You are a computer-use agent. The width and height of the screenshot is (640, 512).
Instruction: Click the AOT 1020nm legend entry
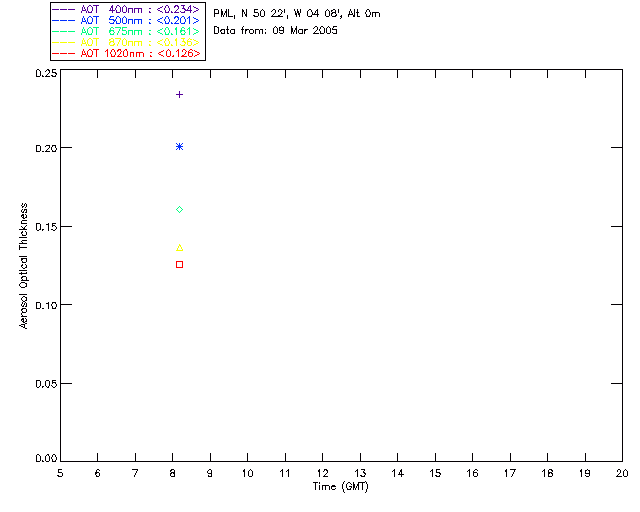140,53
